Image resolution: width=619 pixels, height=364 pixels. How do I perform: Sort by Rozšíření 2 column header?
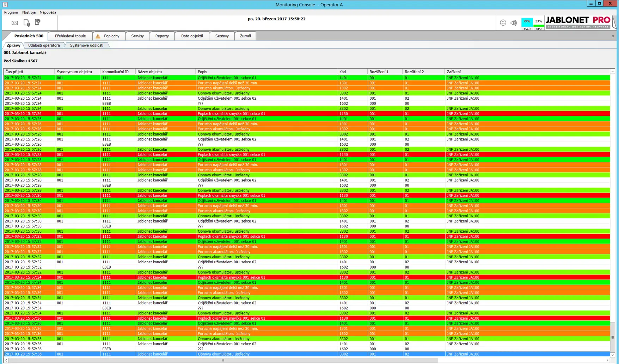(x=423, y=72)
